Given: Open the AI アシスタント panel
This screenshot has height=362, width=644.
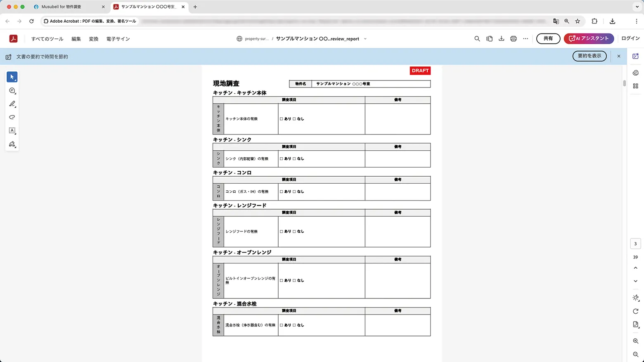Looking at the screenshot, I should [588, 38].
